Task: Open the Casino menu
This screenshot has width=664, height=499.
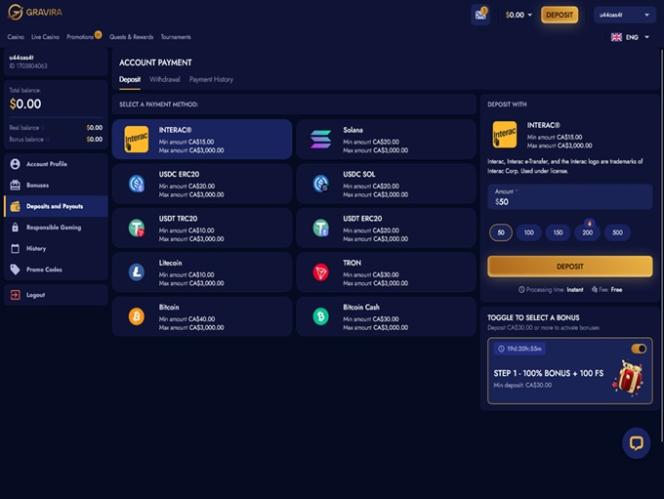Action: pyautogui.click(x=16, y=37)
